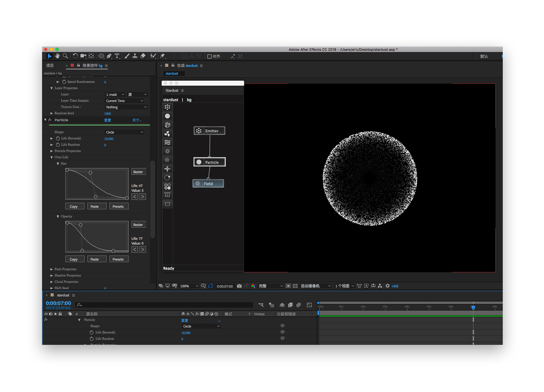Toggle the Particle effect fx switch

click(x=50, y=120)
